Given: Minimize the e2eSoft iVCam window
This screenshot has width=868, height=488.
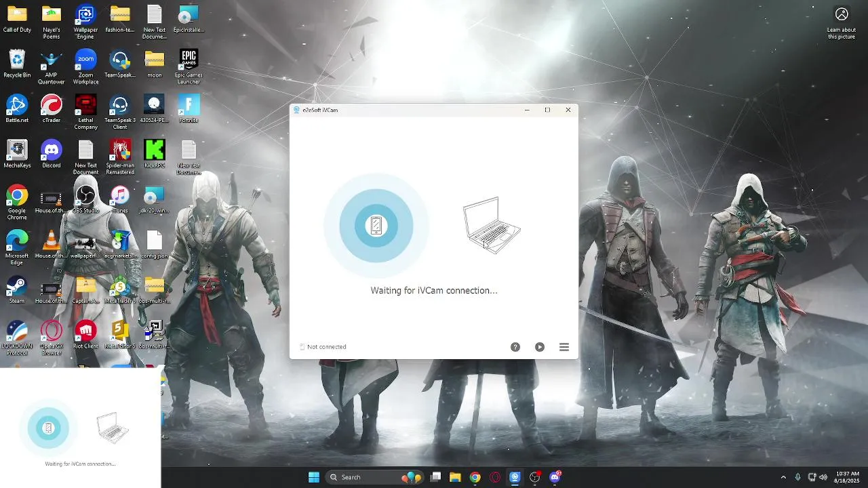Looking at the screenshot, I should pyautogui.click(x=527, y=110).
